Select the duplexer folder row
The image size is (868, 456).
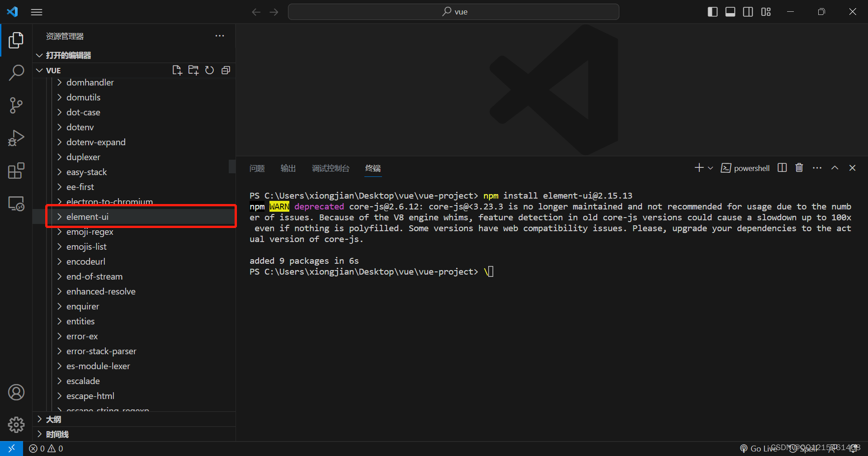[134, 157]
